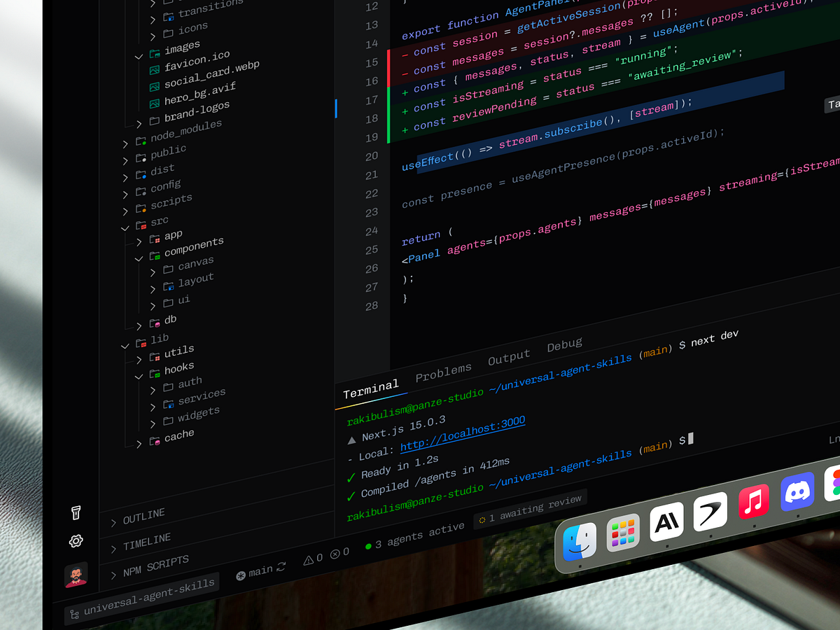840x630 pixels.
Task: Click the 'useEffect' code line
Action: (x=547, y=135)
